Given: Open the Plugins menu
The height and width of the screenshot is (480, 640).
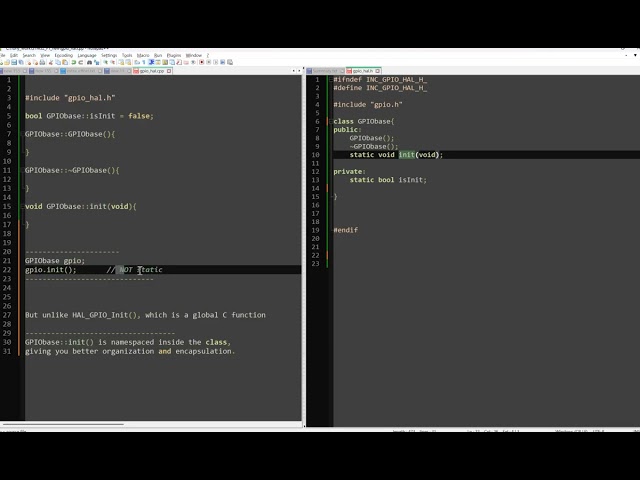Looking at the screenshot, I should (x=174, y=55).
